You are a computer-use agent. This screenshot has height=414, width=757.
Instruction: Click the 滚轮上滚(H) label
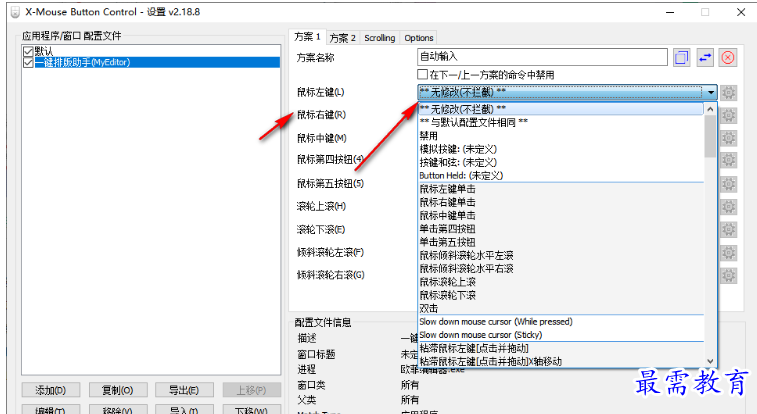point(321,207)
